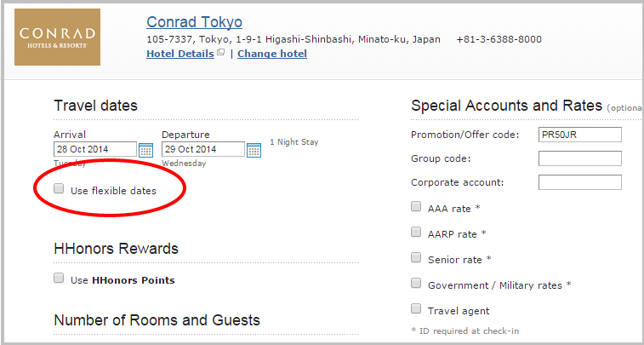Viewport: 644px width, 345px height.
Task: Click the Conrad Hotels & Resorts logo
Action: [58, 37]
